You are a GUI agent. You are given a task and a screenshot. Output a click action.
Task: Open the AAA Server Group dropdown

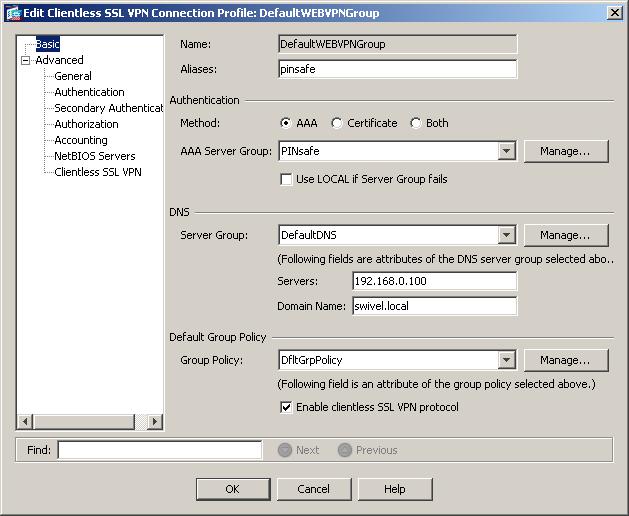pyautogui.click(x=507, y=151)
